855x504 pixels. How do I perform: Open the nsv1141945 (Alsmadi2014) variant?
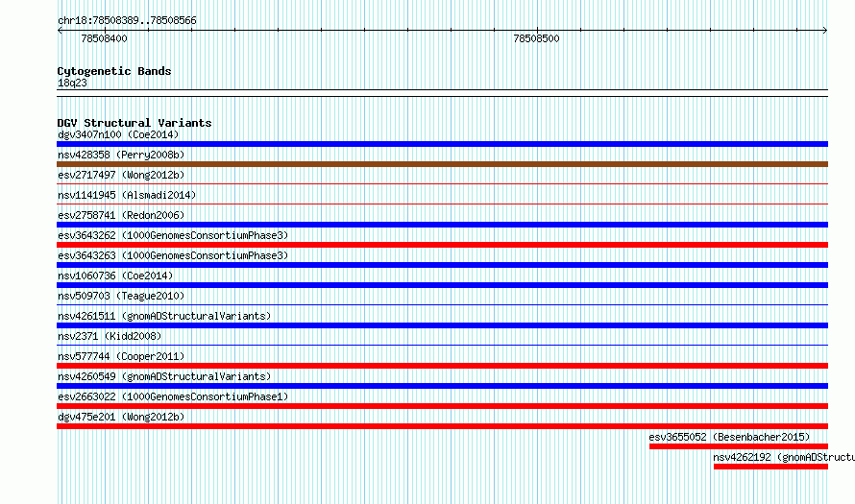[127, 195]
